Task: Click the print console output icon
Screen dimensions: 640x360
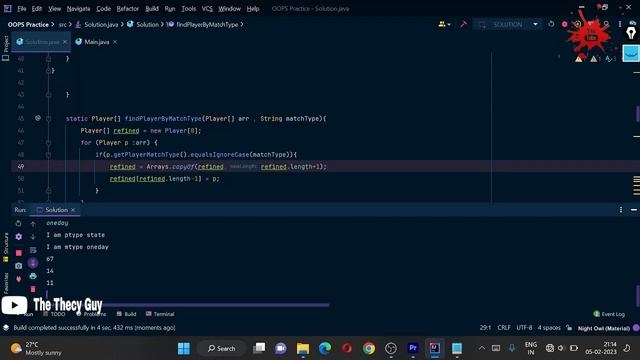Action: click(33, 276)
